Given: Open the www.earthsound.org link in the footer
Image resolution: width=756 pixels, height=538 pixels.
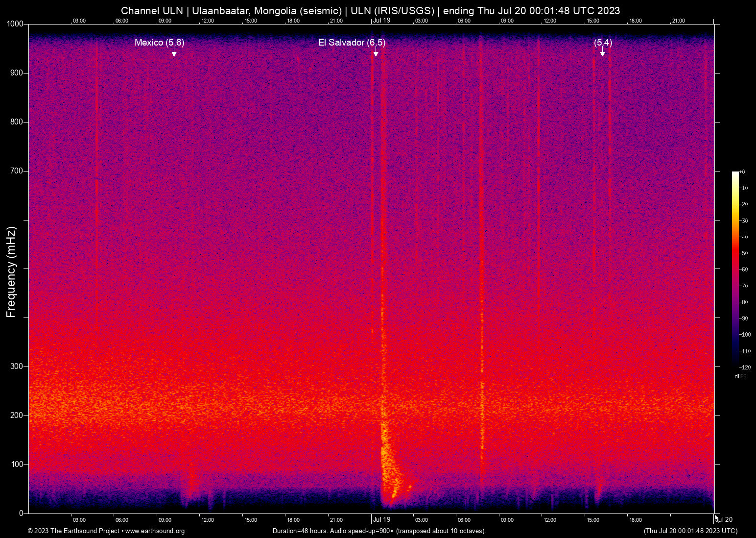Looking at the screenshot, I should click(x=155, y=531).
